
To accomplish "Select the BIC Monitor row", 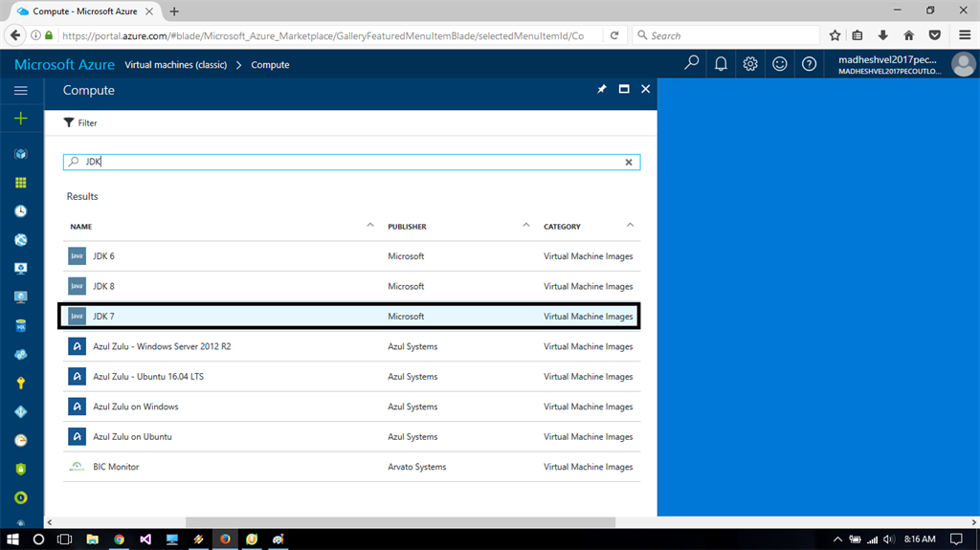I will (352, 466).
